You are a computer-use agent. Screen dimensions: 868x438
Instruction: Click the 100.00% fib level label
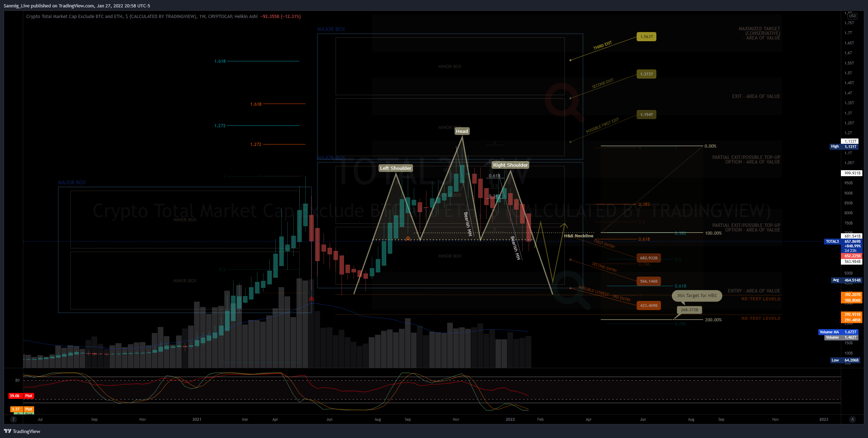(713, 233)
